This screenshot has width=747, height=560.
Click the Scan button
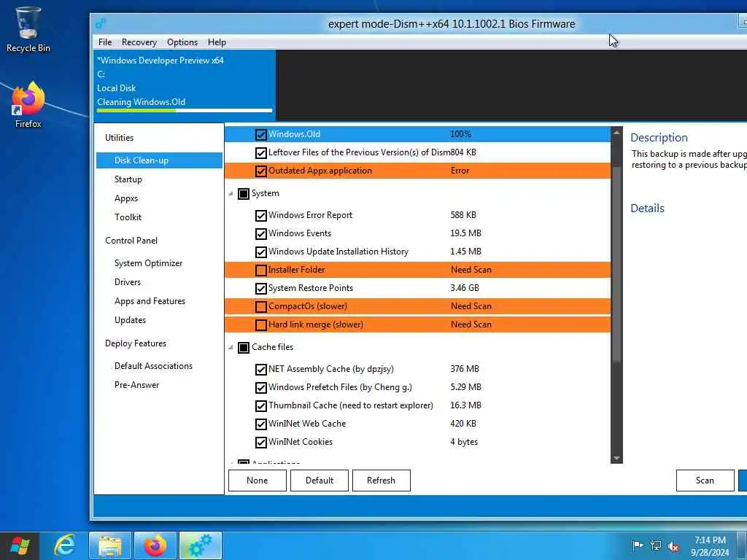coord(705,481)
